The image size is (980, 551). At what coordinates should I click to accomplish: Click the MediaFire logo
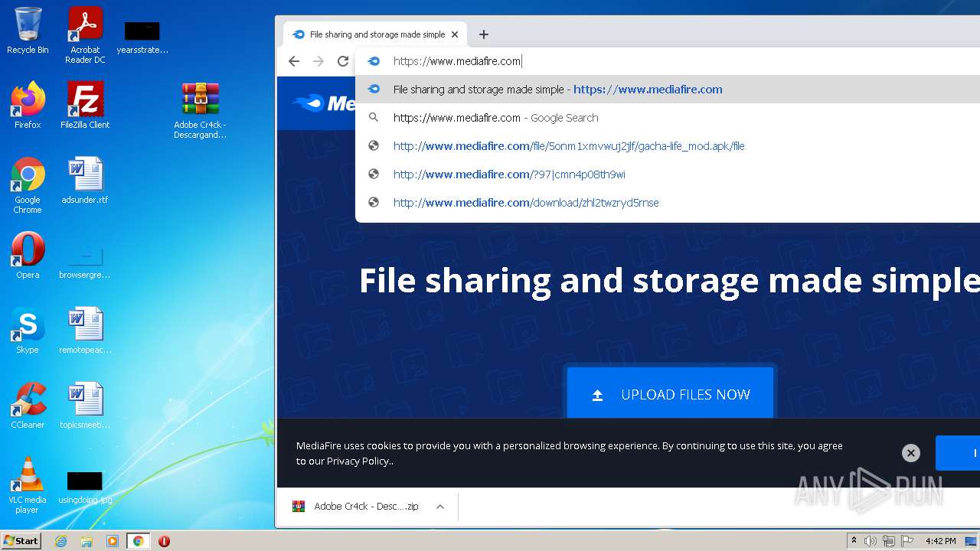325,103
